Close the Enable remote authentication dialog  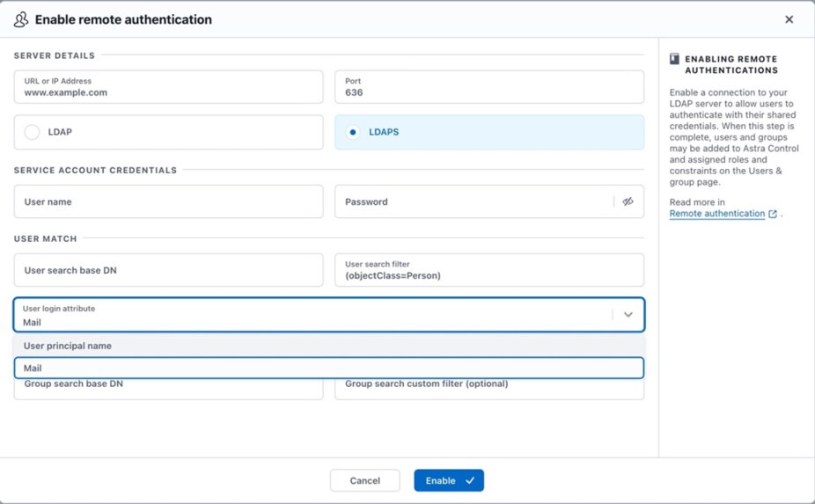pos(789,19)
